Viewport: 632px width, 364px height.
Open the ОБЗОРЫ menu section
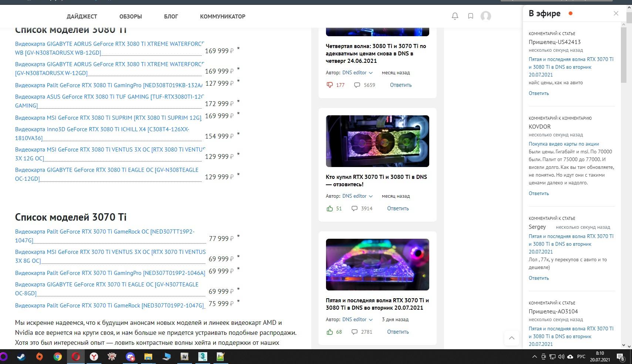click(x=131, y=16)
